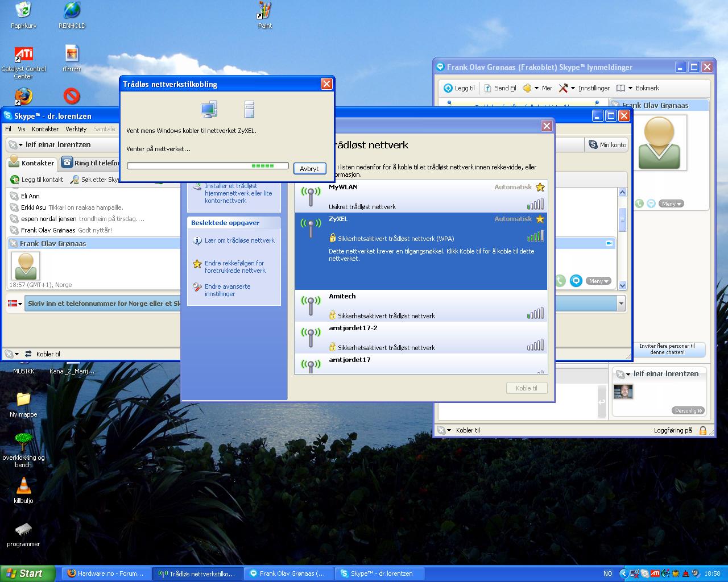This screenshot has width=728, height=582.
Task: Open the programmer desktop icon
Action: point(23,534)
